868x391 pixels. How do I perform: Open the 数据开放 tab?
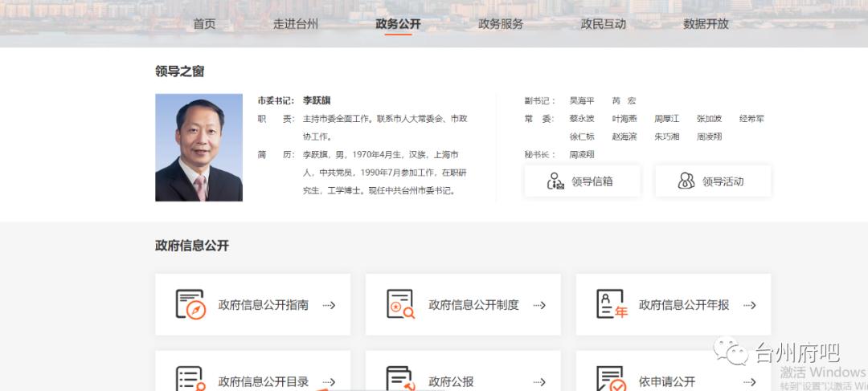pyautogui.click(x=706, y=24)
